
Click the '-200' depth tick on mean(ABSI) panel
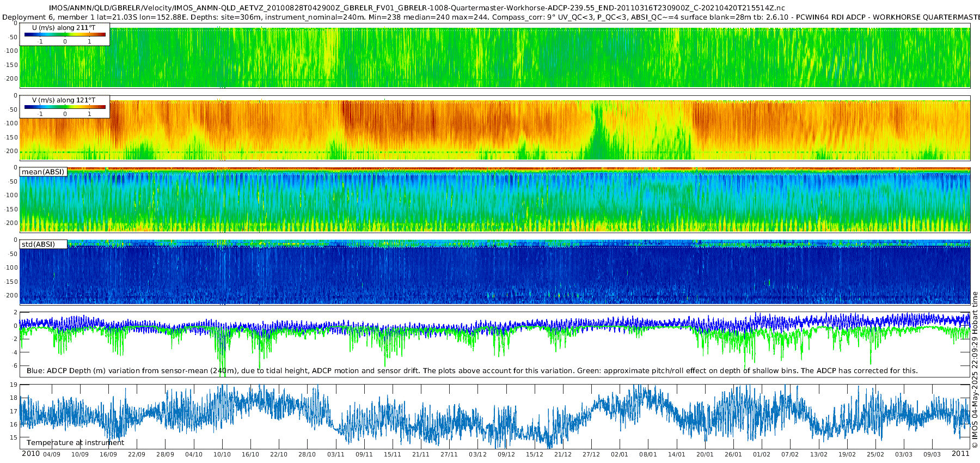tap(11, 223)
